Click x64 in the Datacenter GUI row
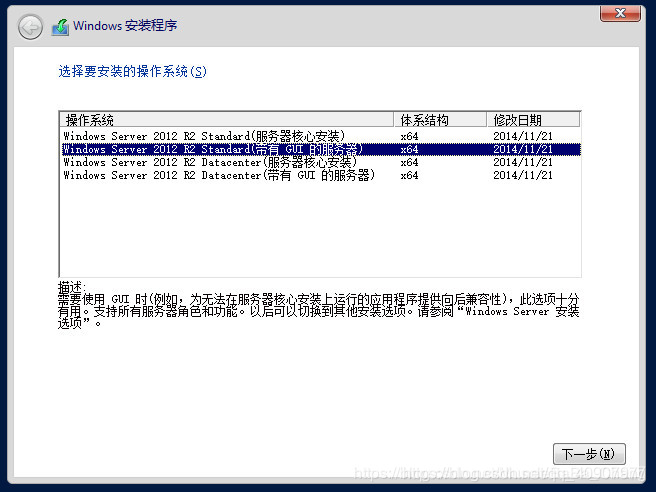The width and height of the screenshot is (656, 492). pyautogui.click(x=409, y=175)
